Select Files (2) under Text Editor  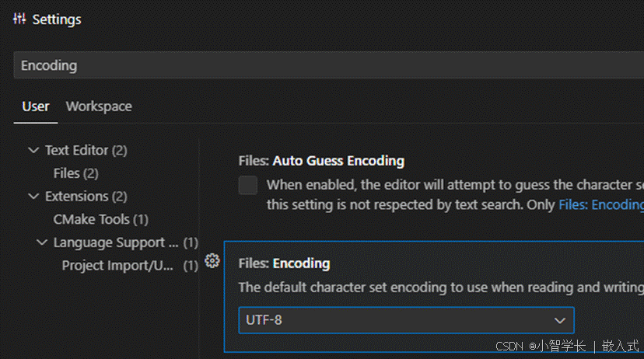click(x=75, y=173)
